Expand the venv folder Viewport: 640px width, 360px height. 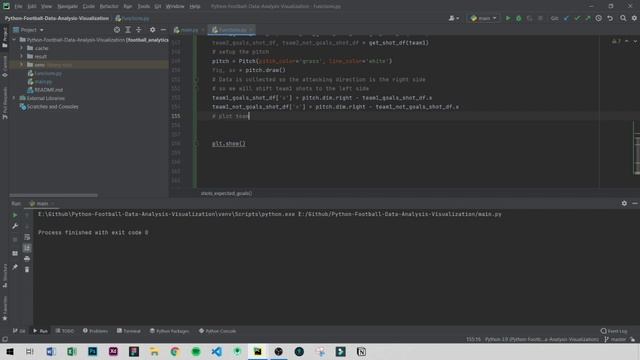22,64
